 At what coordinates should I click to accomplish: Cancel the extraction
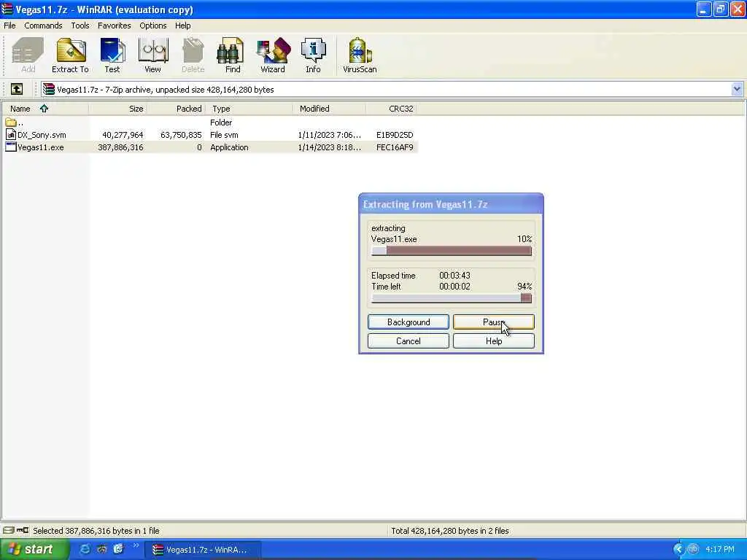point(409,341)
